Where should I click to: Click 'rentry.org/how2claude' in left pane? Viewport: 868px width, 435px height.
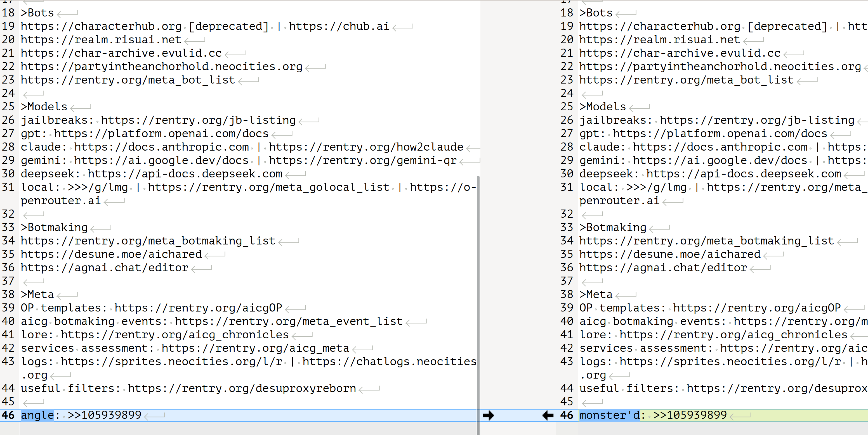click(x=393, y=147)
